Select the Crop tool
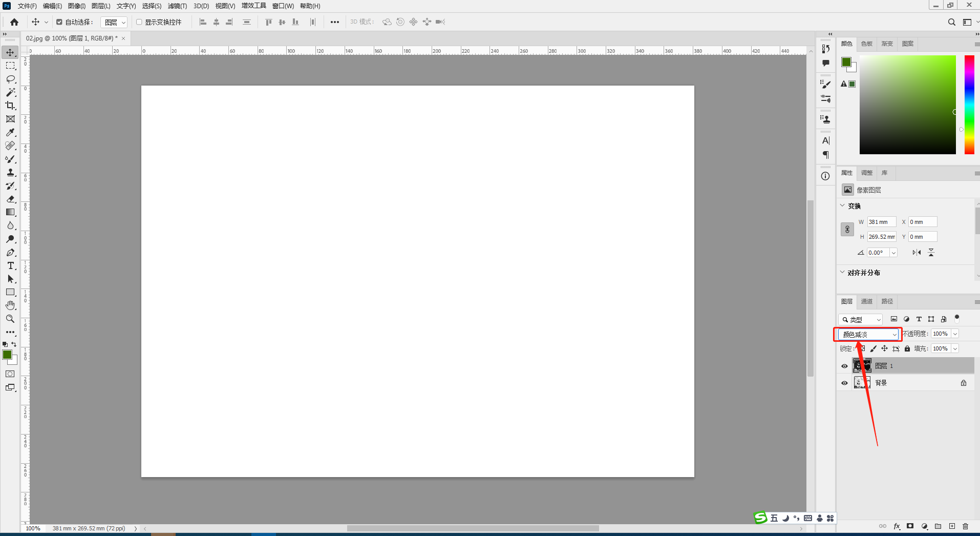The height and width of the screenshot is (536, 980). 10,106
